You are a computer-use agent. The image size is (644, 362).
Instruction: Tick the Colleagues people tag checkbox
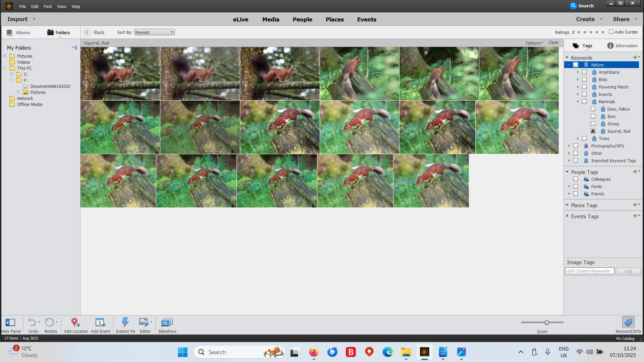tap(576, 179)
